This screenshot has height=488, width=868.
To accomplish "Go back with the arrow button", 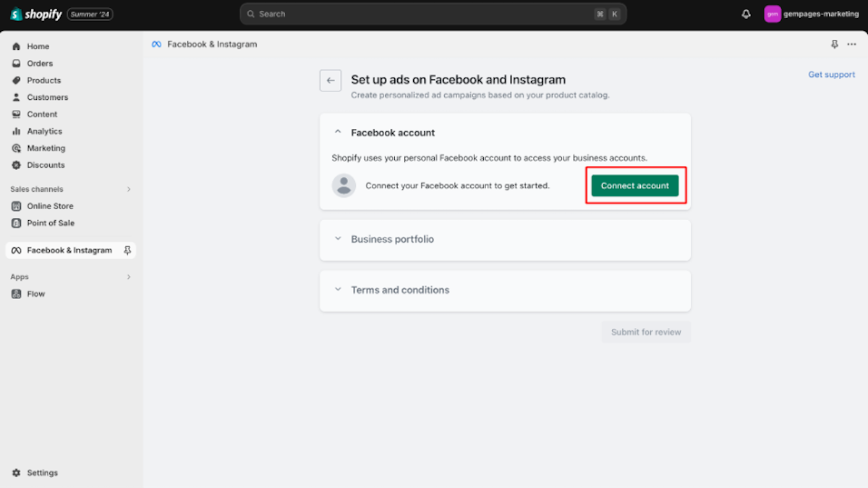I will (331, 80).
